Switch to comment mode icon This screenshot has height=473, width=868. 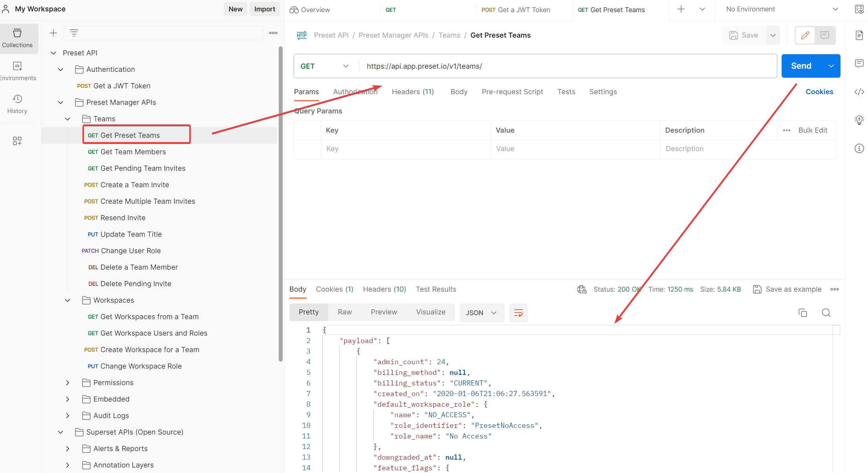(825, 35)
